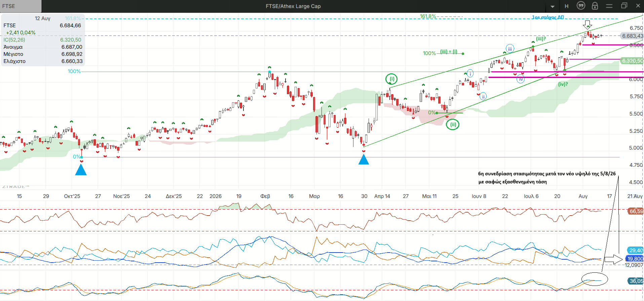The height and width of the screenshot is (301, 644).
Task: Click the green 6.320,50 tag on price axis
Action: coord(632,61)
